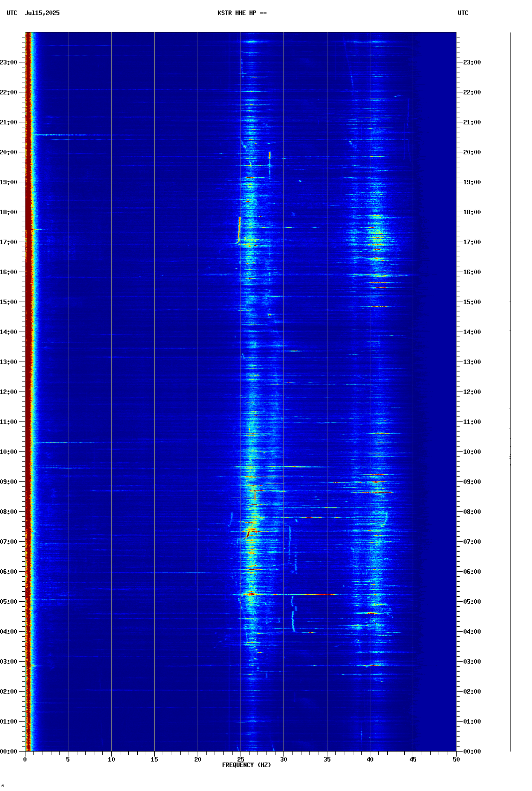Viewport: 532px width, 791px height.
Task: Click the 25 Hz frequency tick label
Action: click(241, 760)
